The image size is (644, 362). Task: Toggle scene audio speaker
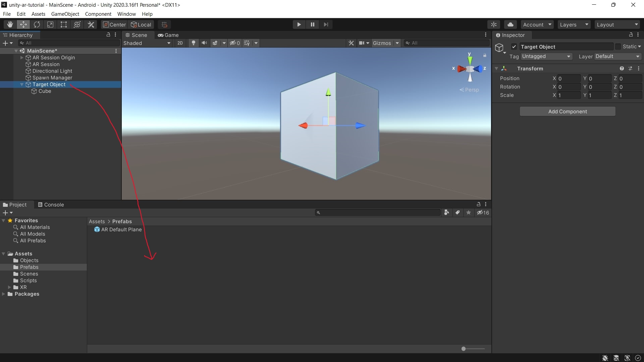pos(204,43)
